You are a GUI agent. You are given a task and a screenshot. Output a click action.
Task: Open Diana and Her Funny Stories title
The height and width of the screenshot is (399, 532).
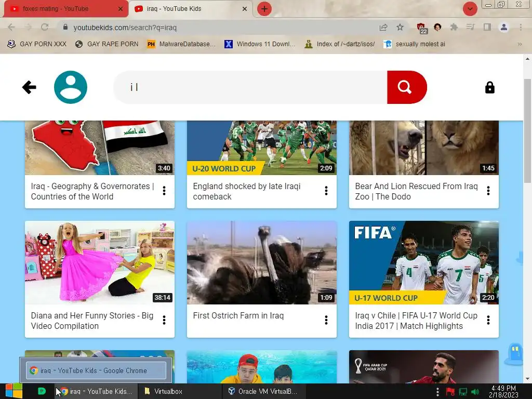92,321
